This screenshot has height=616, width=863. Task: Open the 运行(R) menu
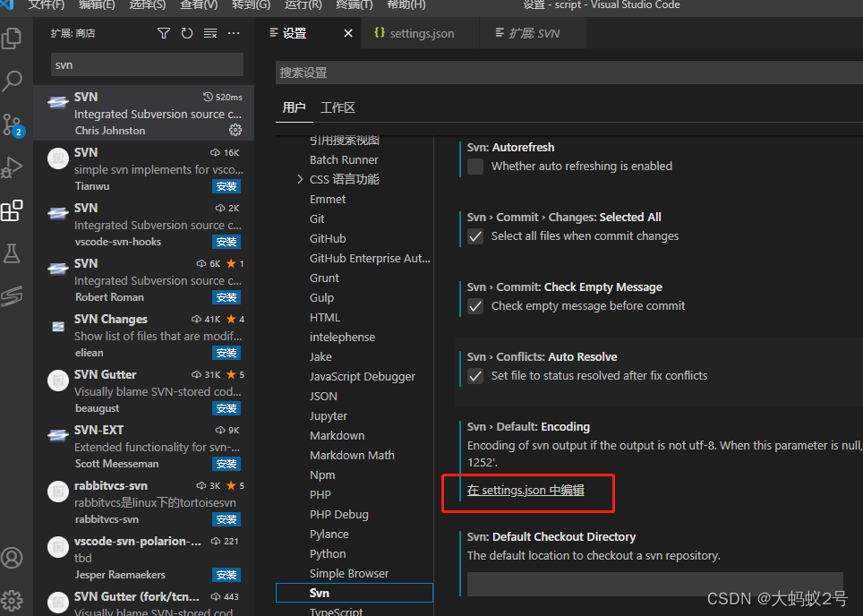pos(303,5)
